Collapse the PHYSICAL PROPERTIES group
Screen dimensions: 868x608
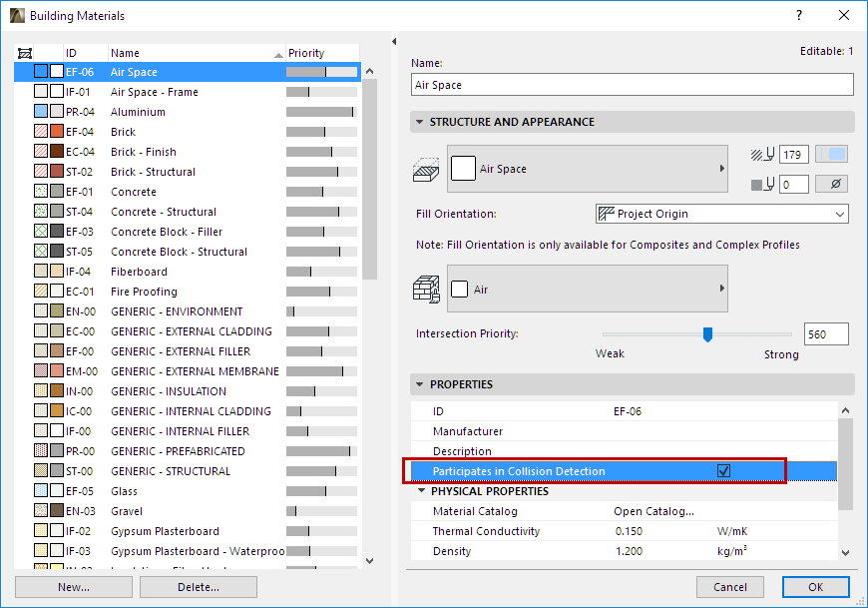(x=421, y=491)
